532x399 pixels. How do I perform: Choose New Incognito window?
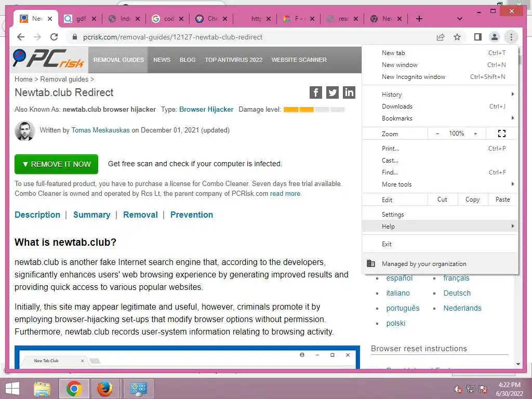(440, 77)
